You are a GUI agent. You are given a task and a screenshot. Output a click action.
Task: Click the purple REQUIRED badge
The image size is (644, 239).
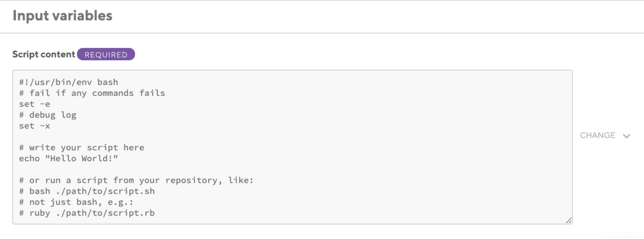click(106, 54)
